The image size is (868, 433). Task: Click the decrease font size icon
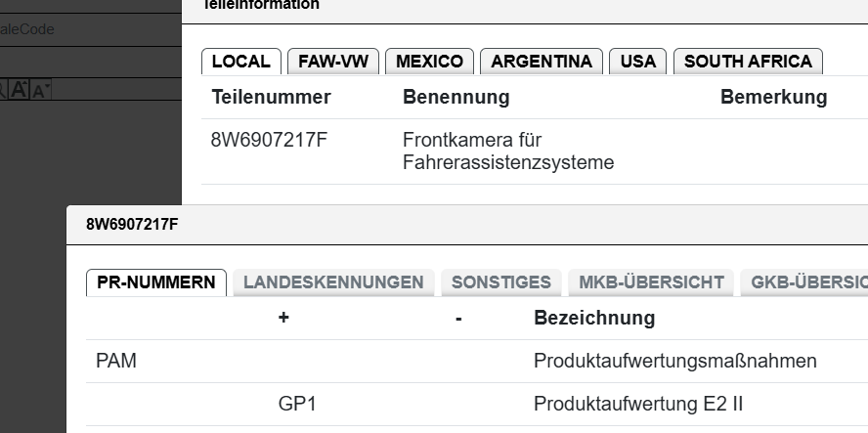click(x=40, y=91)
